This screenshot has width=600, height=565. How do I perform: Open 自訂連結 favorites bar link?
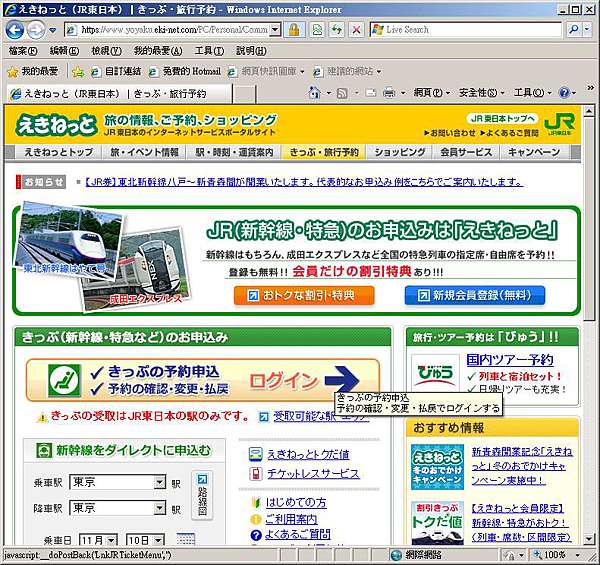coord(116,71)
